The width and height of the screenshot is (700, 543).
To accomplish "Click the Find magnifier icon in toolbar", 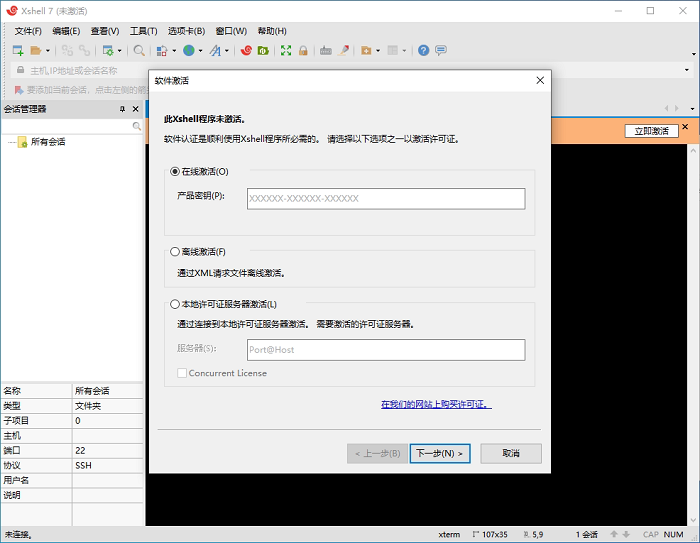I will tap(139, 50).
